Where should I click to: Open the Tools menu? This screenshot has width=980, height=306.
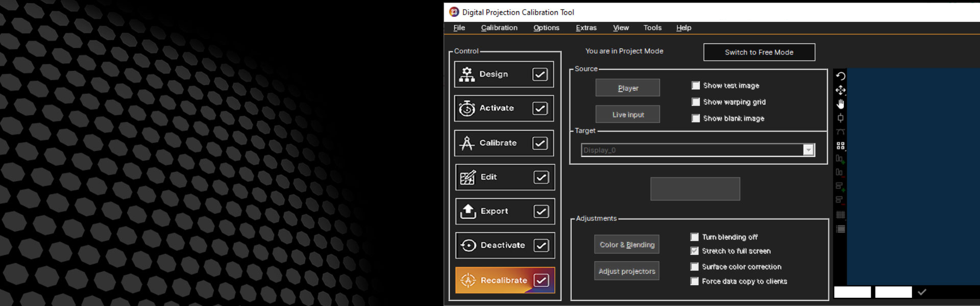[x=653, y=28]
